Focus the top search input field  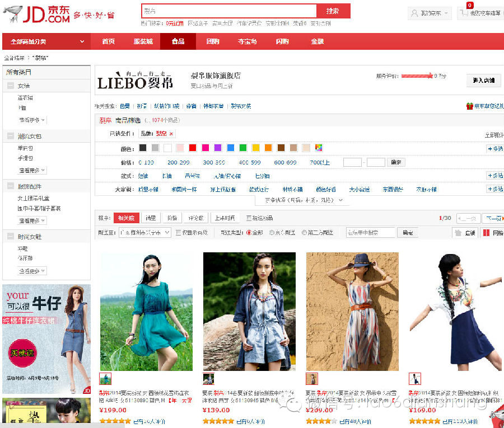229,11
